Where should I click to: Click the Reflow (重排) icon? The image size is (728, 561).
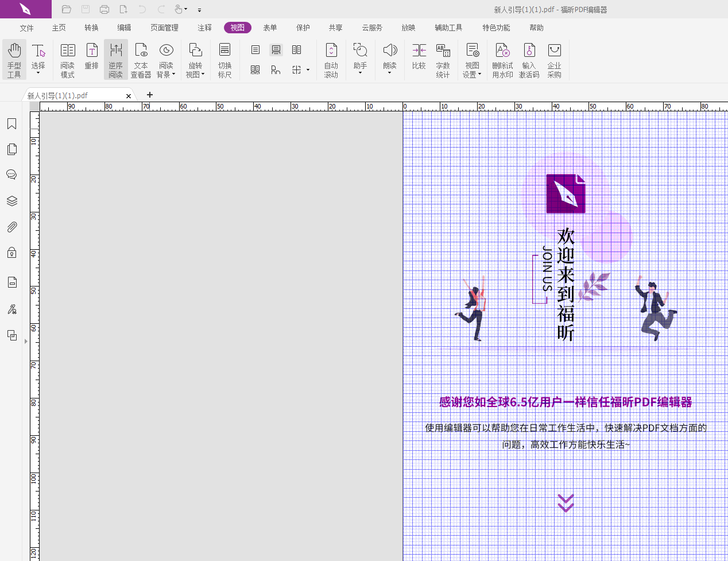tap(92, 58)
